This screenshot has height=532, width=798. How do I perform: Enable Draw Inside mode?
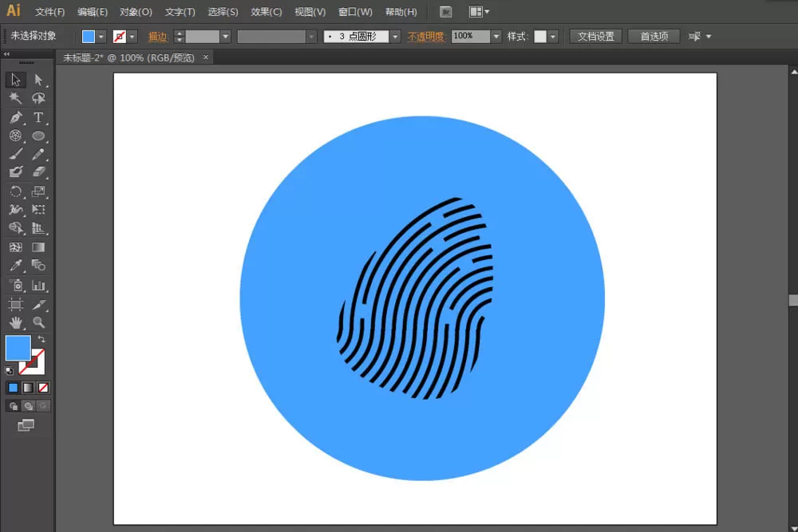click(x=43, y=406)
